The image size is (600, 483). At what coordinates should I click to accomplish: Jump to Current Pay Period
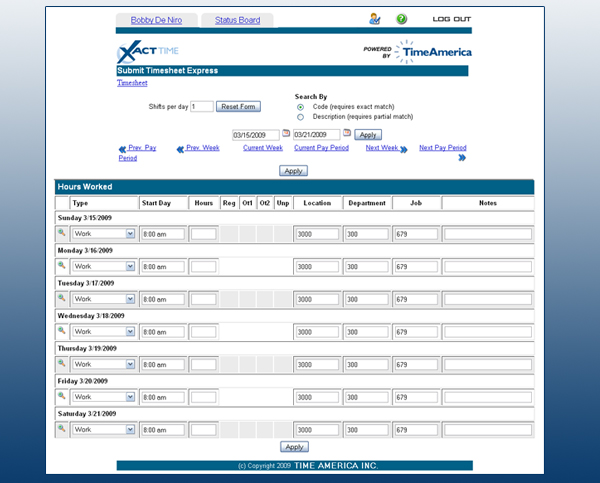321,148
